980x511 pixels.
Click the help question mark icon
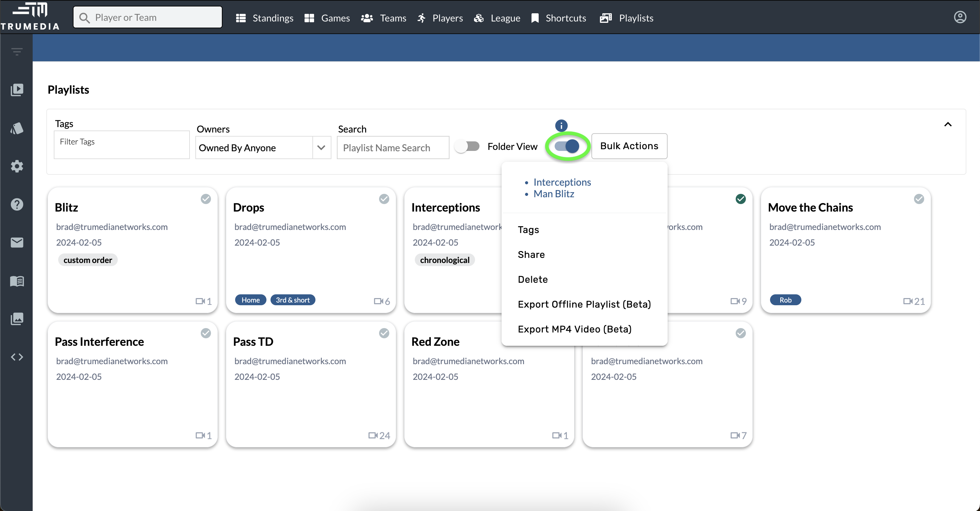(x=17, y=204)
